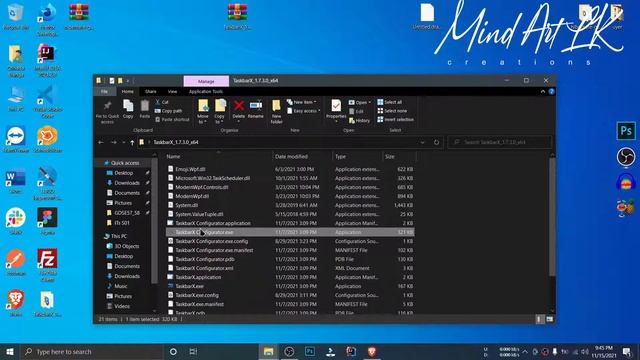Expand the New item dropdown

click(302, 102)
